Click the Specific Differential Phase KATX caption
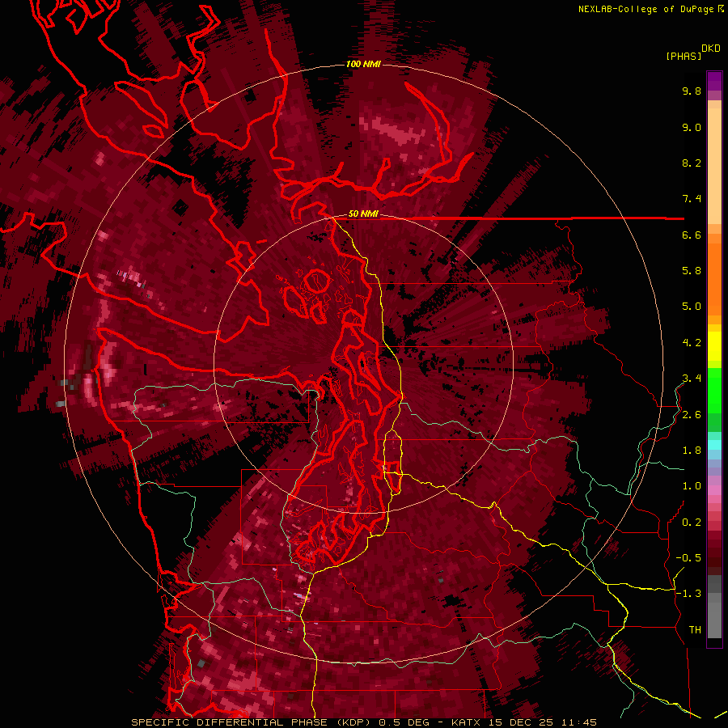728x728 pixels. click(x=363, y=722)
